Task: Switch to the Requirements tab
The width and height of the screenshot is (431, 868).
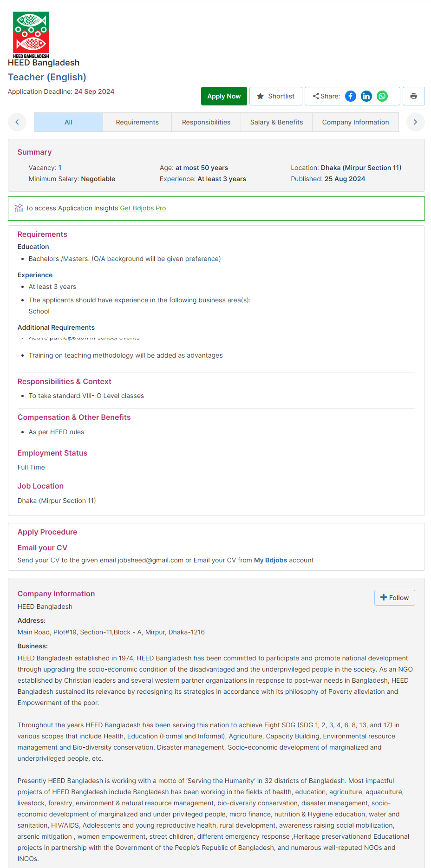Action: [x=137, y=122]
